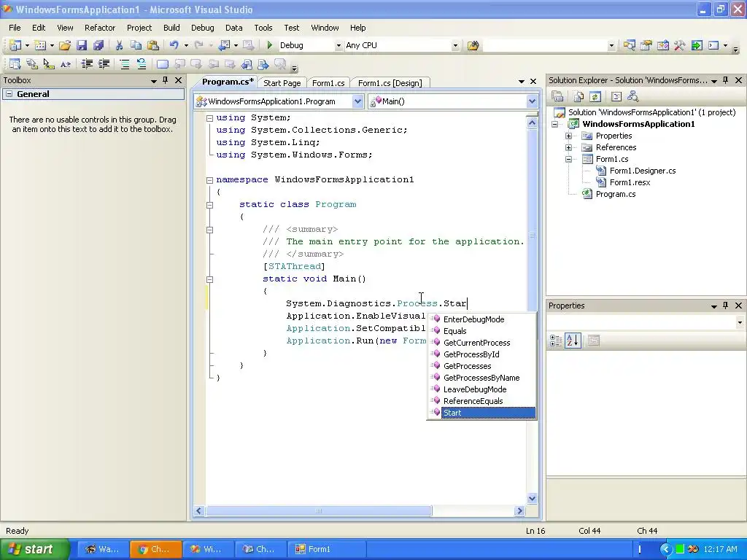Cut selection with the scissors icon
Viewport: 747px width, 560px height.
[119, 45]
